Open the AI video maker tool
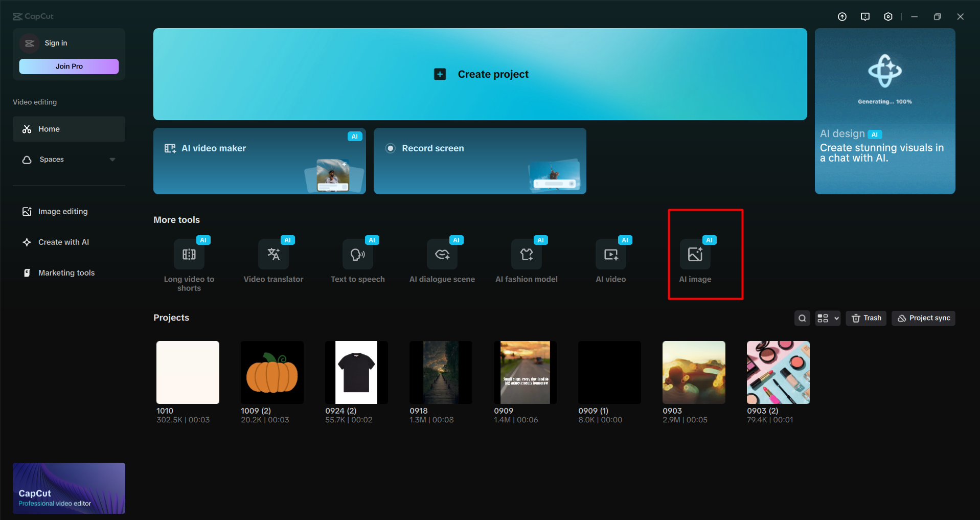Screen dimensions: 980x520 click(259, 161)
